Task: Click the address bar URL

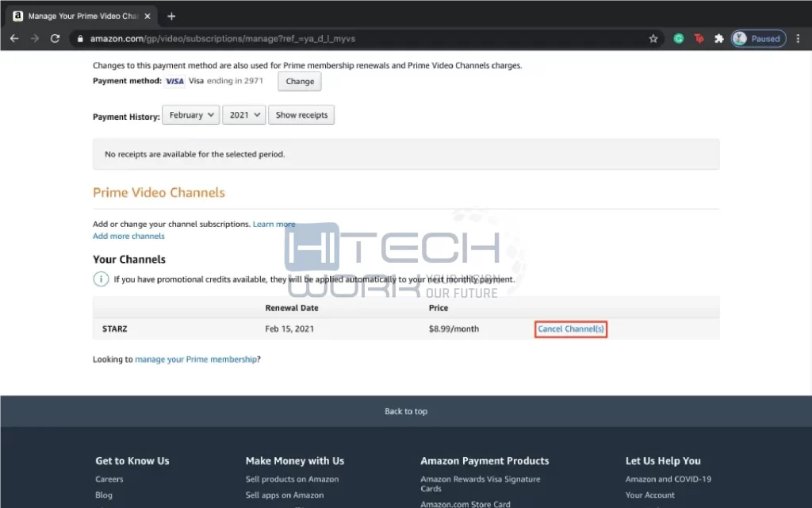Action: (223, 39)
